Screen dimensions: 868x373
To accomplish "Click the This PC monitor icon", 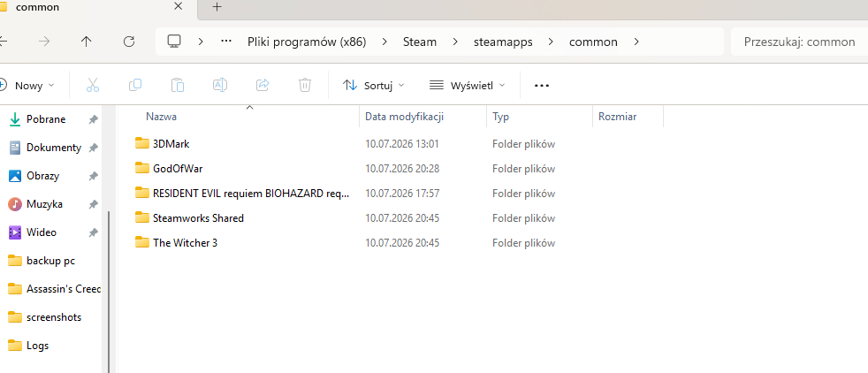I will (x=174, y=42).
